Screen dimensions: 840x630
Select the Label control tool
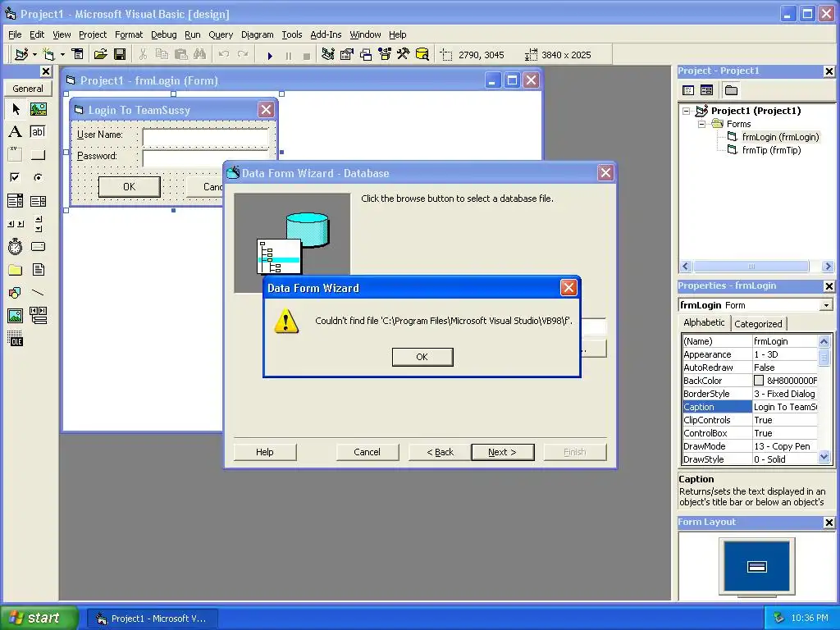pos(16,132)
